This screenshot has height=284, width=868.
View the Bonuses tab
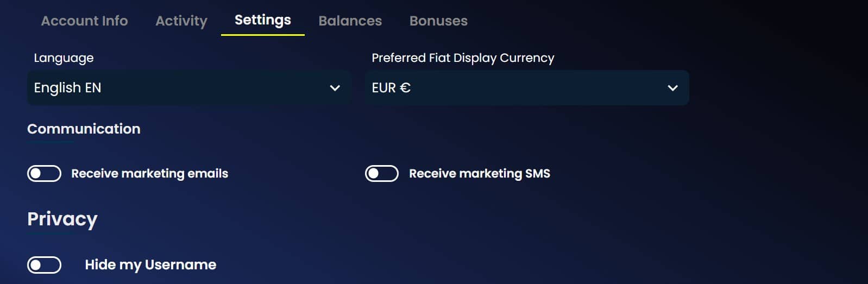(438, 21)
